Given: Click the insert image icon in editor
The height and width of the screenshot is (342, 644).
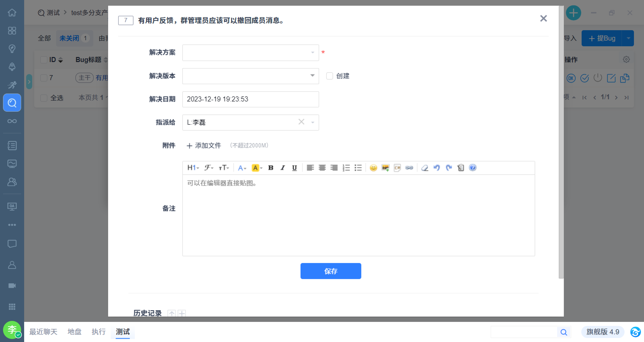Looking at the screenshot, I should coord(385,168).
